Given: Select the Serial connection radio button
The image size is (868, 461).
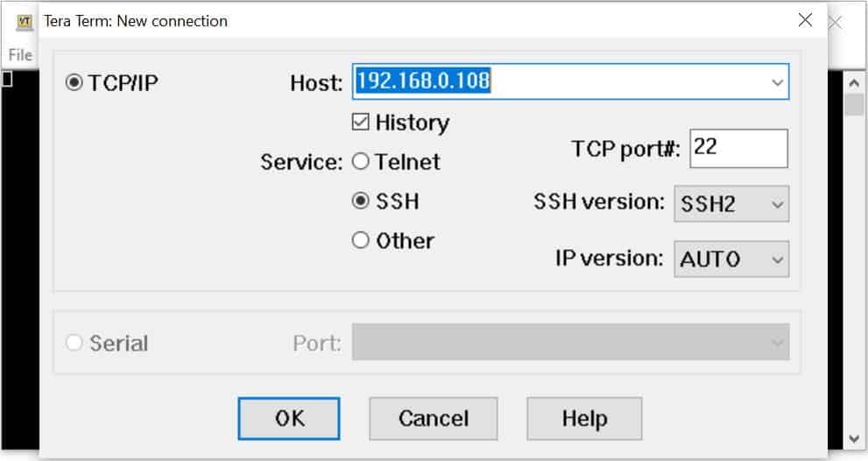Looking at the screenshot, I should click(74, 343).
